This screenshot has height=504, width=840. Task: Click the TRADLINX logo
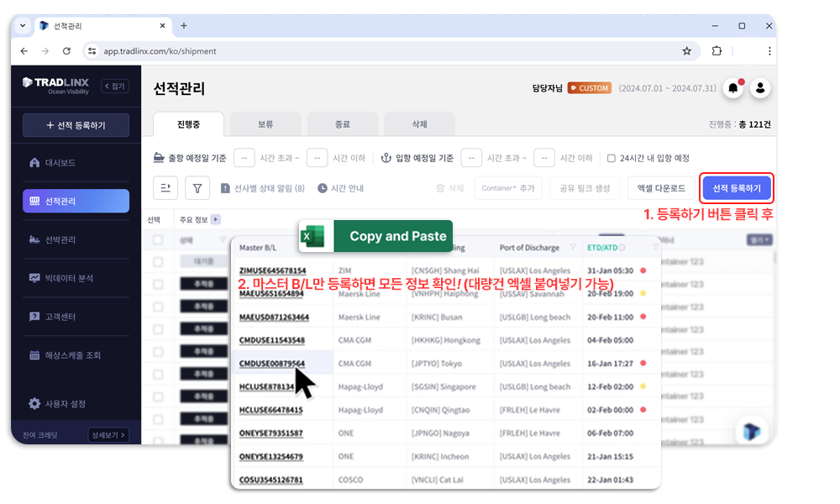pos(55,85)
